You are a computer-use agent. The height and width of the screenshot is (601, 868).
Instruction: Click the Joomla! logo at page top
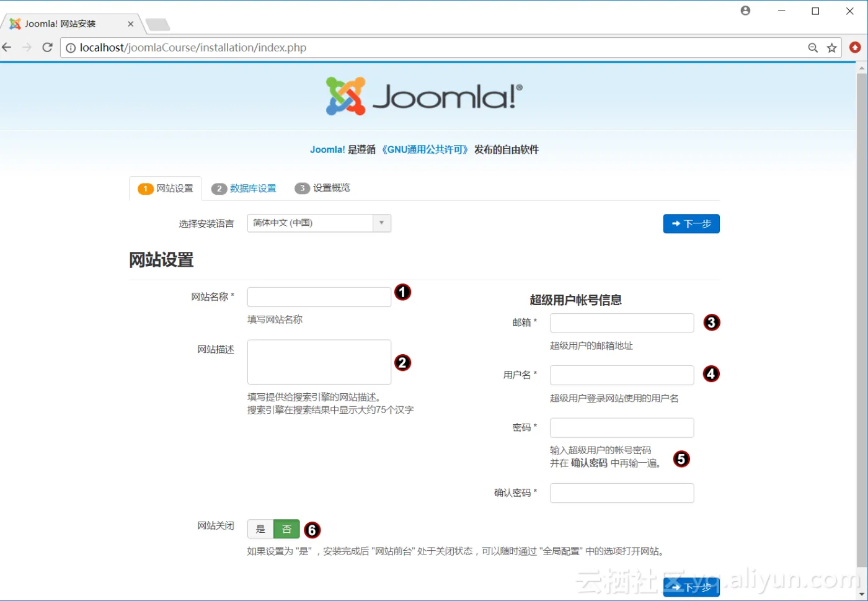[425, 96]
